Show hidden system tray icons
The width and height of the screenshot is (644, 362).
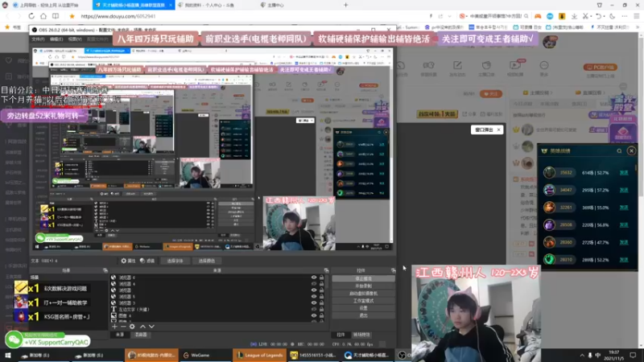click(x=582, y=356)
